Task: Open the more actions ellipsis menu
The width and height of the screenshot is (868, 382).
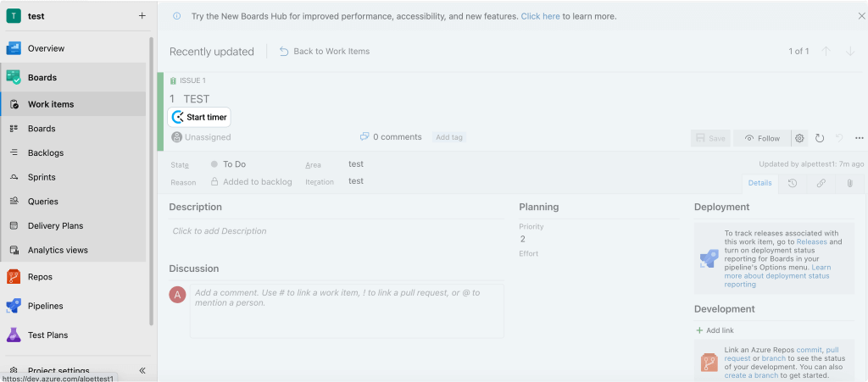Action: 860,138
